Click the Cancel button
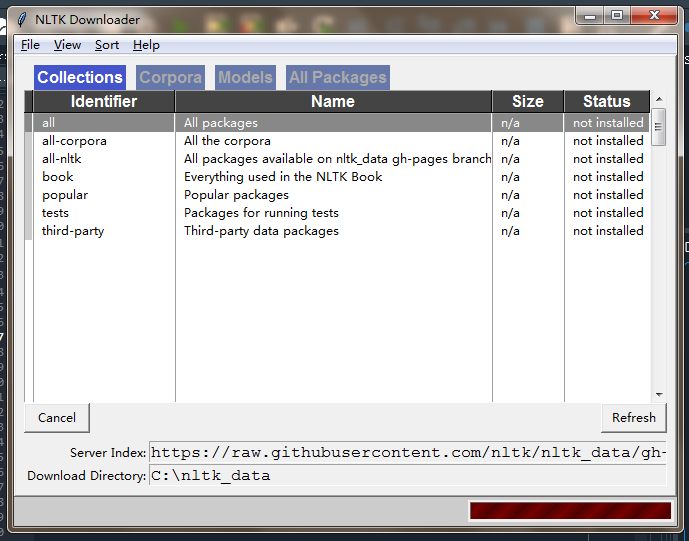The image size is (689, 541). click(57, 418)
